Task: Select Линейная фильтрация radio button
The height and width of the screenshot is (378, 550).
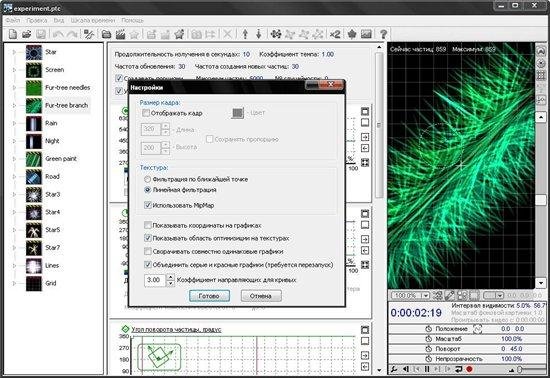Action: [x=147, y=190]
